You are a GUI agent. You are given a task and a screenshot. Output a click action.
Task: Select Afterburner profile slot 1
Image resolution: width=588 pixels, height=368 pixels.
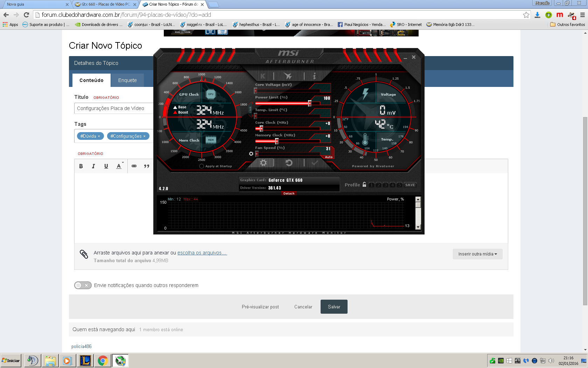pos(371,185)
